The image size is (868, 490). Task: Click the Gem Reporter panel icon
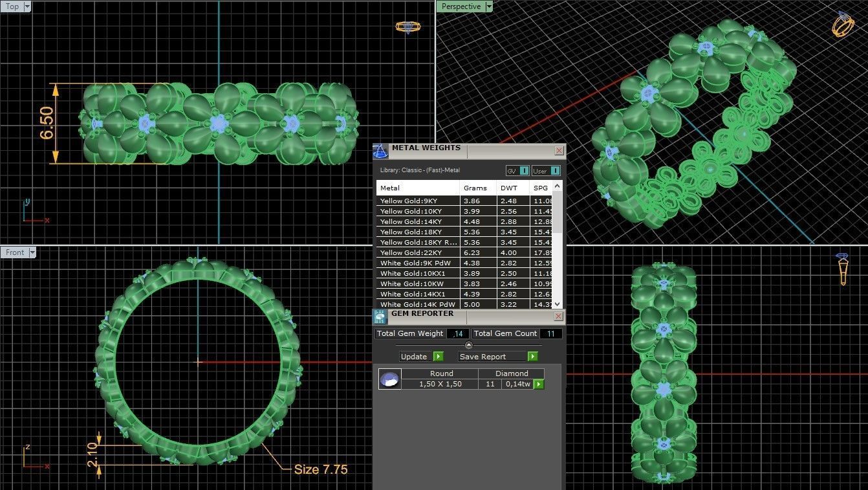(380, 317)
